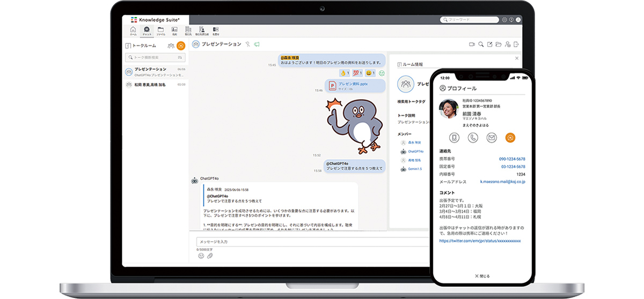Viewport: 644px width, 299px height.
Task: Start a video call with camera icon
Action: click(x=472, y=44)
